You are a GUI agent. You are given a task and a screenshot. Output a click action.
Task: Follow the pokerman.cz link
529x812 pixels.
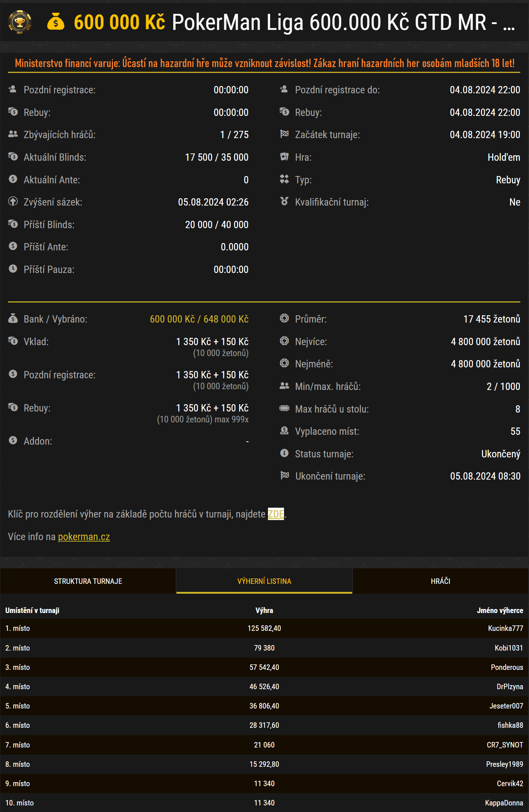coord(84,536)
